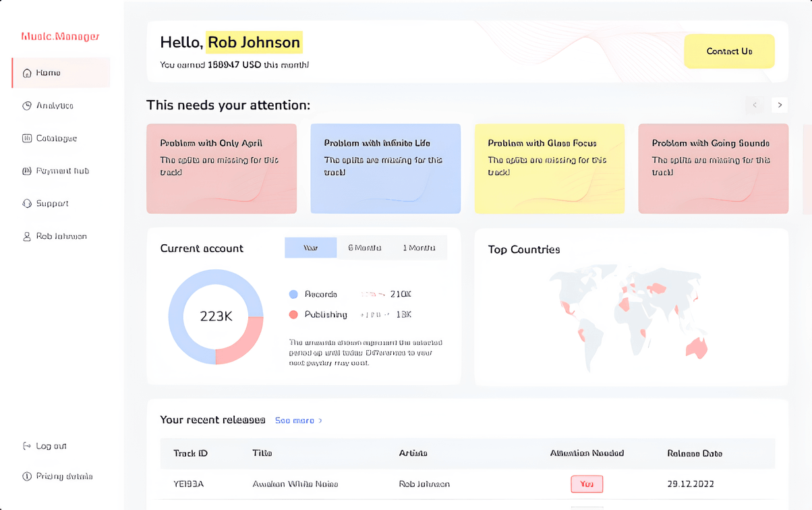Open the Payment hub menu label
The image size is (812, 510).
tap(63, 171)
